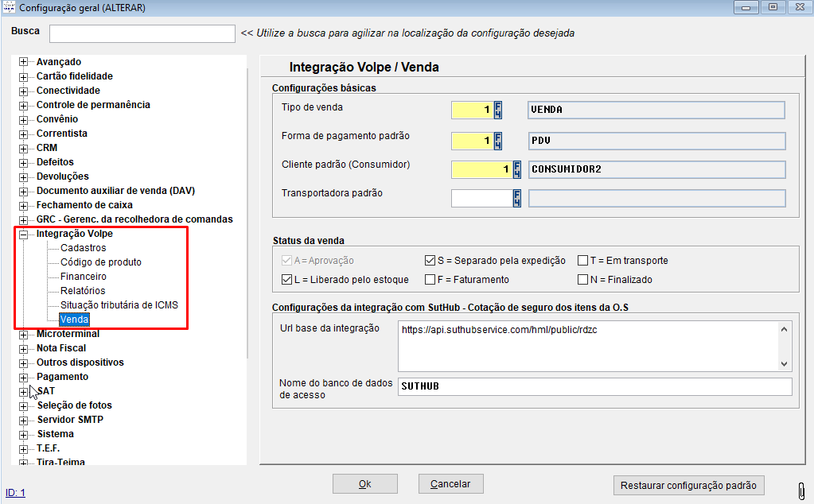Open Situação tributária de ICMS item
The image size is (814, 504).
[119, 305]
